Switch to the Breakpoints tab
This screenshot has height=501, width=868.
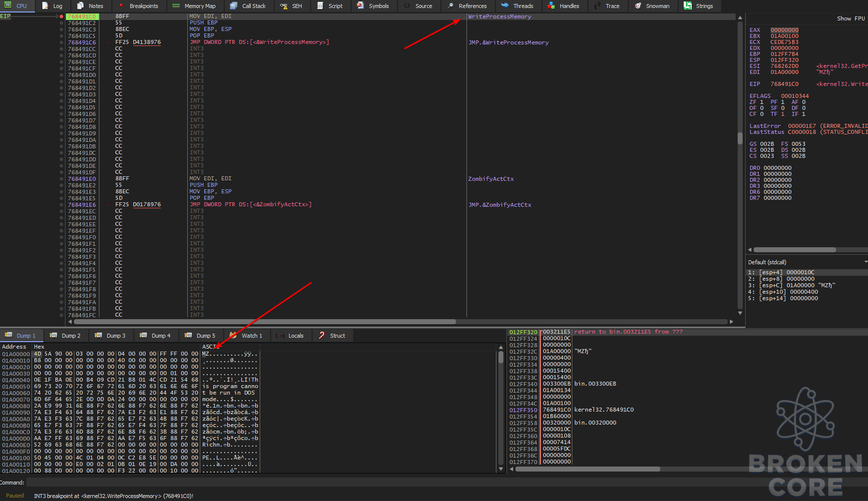138,6
